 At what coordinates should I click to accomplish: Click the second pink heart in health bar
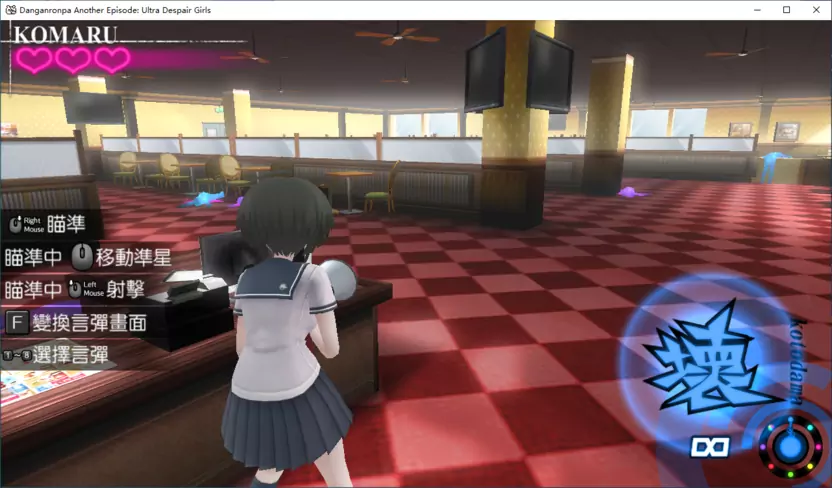pos(73,60)
